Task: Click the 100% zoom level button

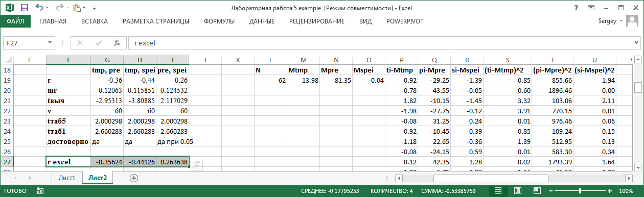Action: click(x=626, y=191)
